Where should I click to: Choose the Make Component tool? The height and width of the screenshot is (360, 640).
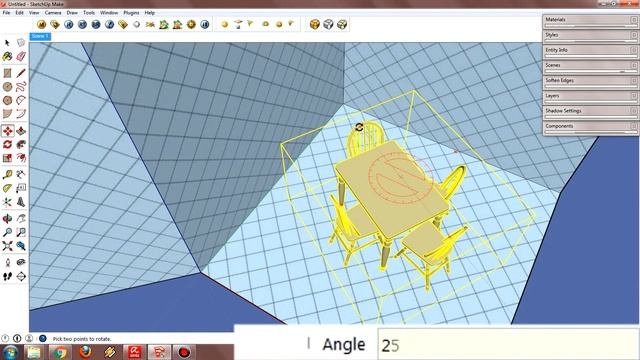[21, 42]
